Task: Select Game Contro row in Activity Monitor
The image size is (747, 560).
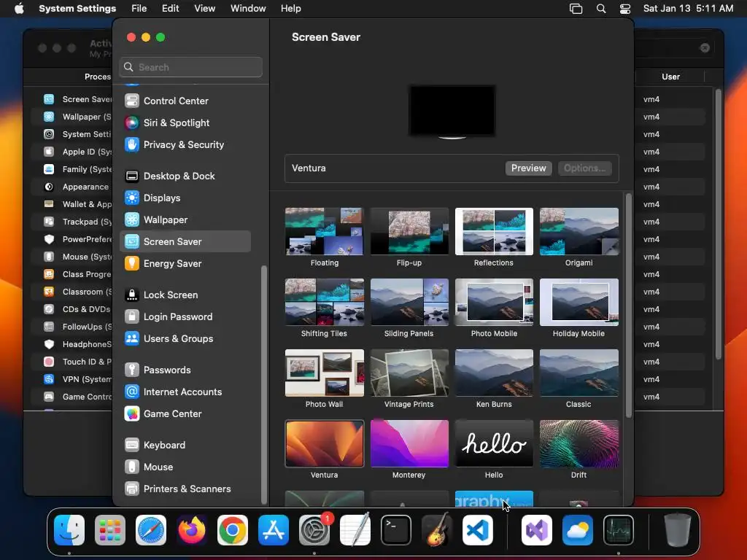Action: 76,397
